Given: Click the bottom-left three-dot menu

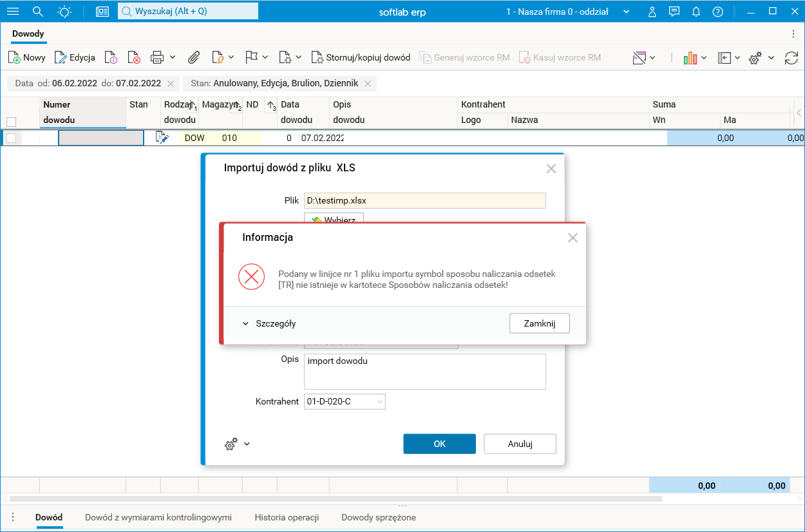Looking at the screenshot, I should [x=12, y=517].
